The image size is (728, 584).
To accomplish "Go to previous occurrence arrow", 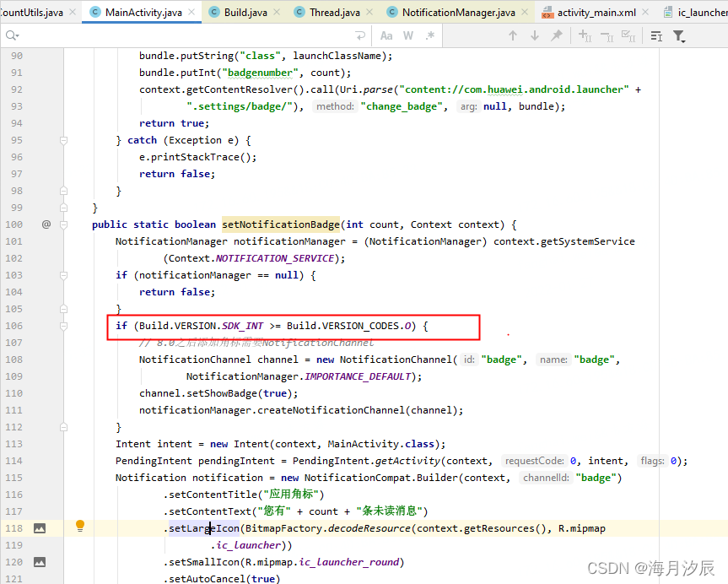I will click(513, 35).
